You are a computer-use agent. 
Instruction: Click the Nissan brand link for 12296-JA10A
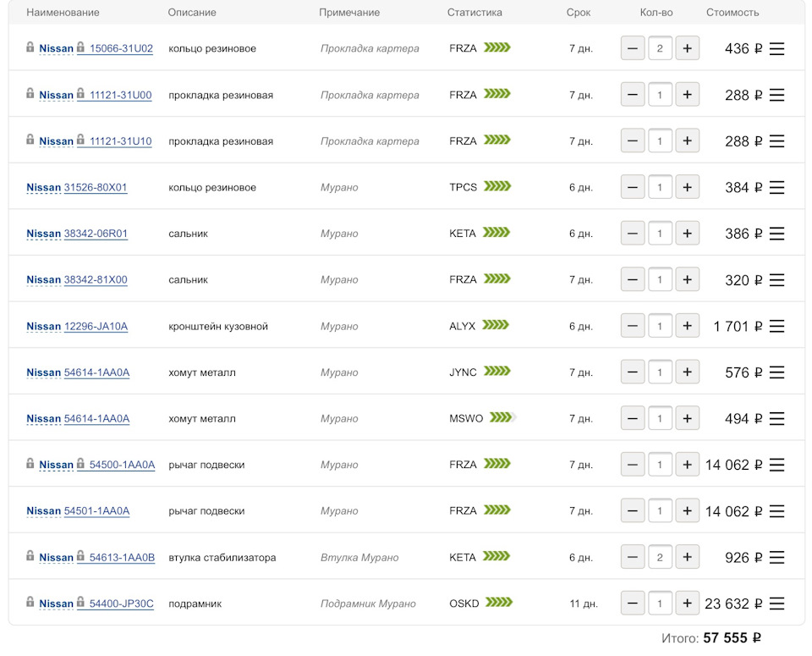[x=43, y=327]
